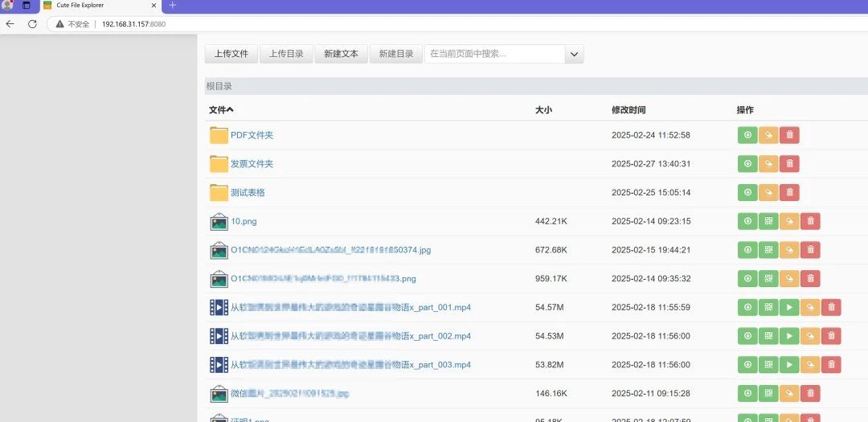Image resolution: width=868 pixels, height=422 pixels.
Task: Show QR code for the 672.68K jpg file
Action: click(x=768, y=250)
